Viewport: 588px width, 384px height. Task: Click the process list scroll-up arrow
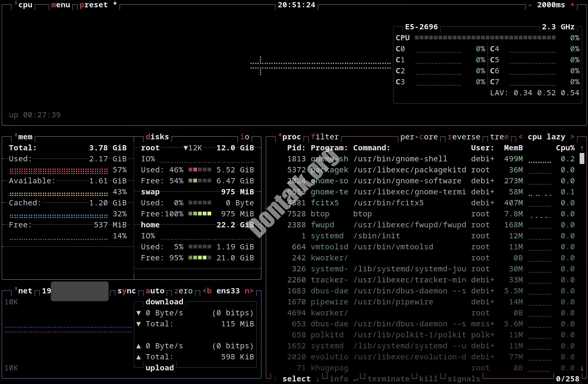(x=582, y=148)
